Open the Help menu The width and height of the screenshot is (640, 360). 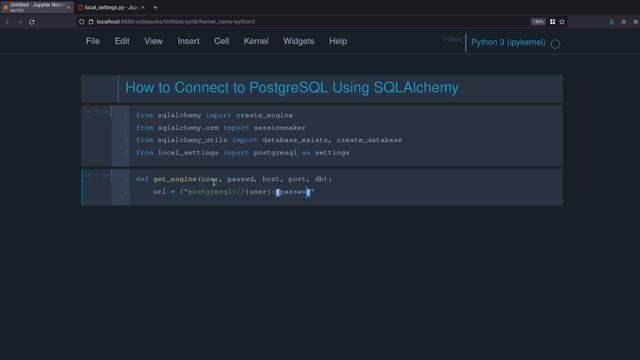click(x=338, y=41)
